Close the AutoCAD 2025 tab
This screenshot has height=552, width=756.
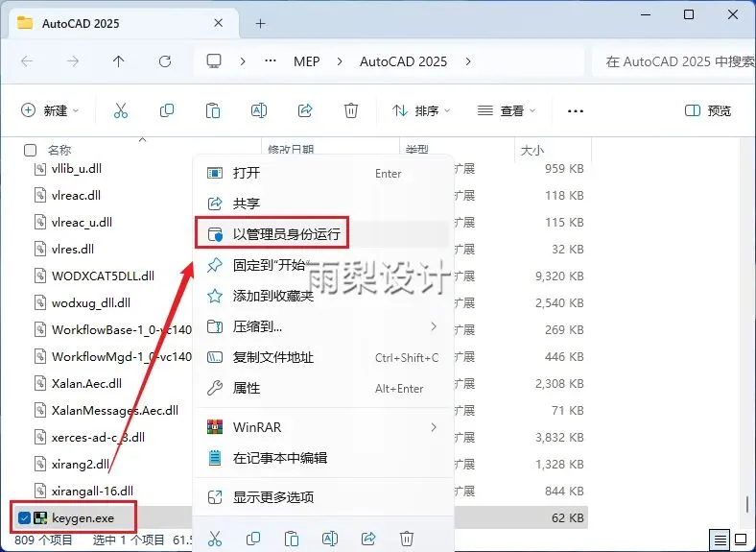click(218, 23)
